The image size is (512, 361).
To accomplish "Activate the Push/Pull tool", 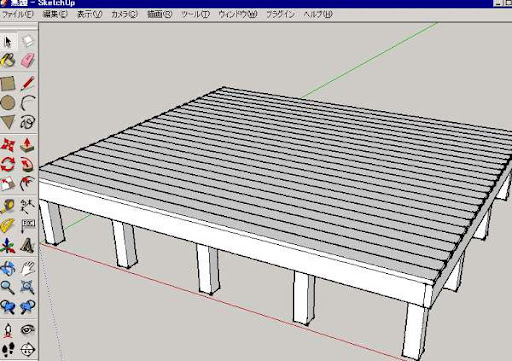I will 28,145.
